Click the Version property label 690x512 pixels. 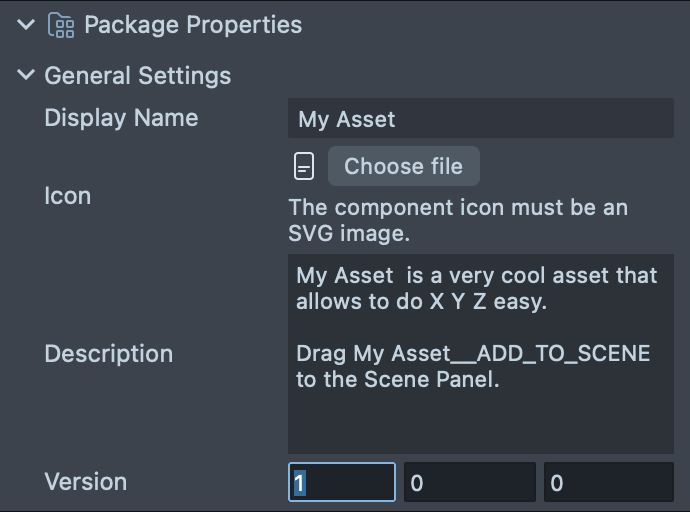tap(85, 482)
